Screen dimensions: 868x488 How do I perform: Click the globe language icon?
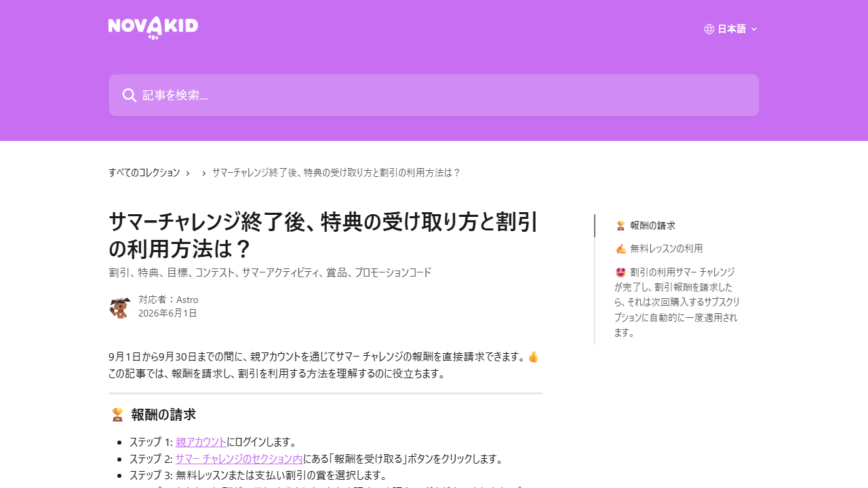[x=709, y=29]
